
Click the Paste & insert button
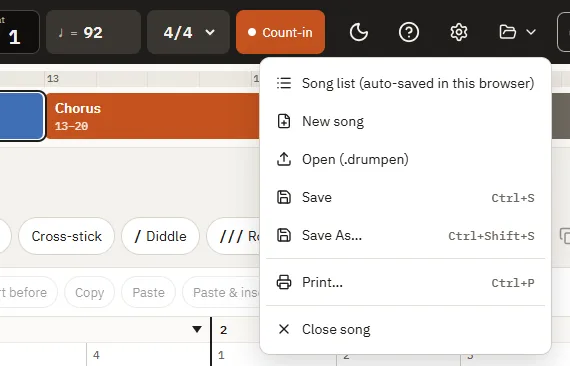[221, 292]
